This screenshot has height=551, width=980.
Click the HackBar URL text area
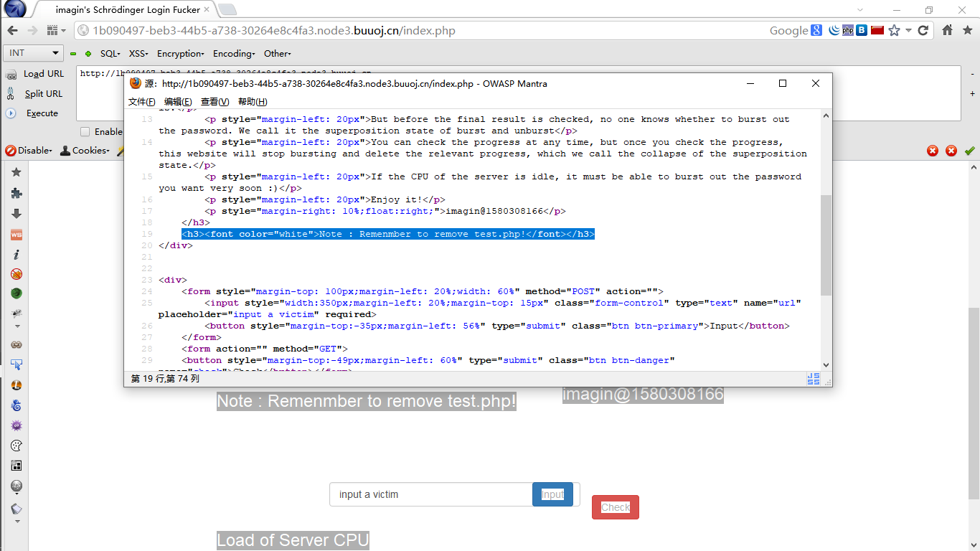518,93
